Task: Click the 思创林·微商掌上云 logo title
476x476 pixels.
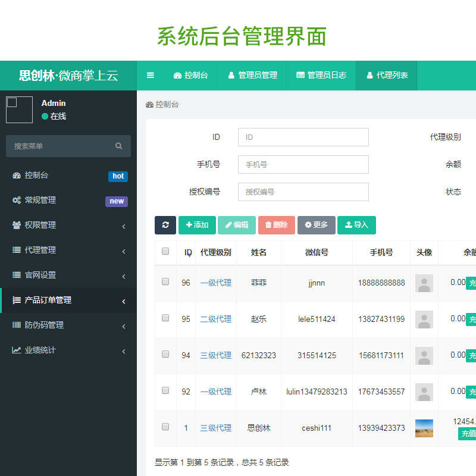Action: click(x=68, y=76)
